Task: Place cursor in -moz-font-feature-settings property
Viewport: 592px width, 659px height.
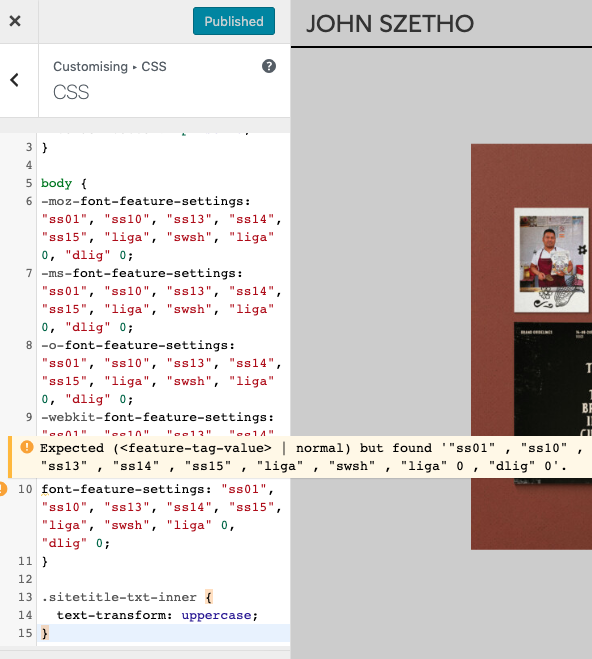Action: point(145,201)
